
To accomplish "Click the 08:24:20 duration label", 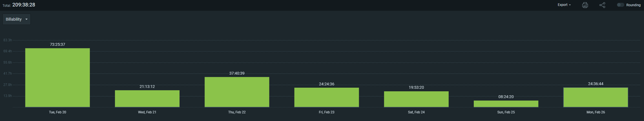I will click(x=506, y=97).
